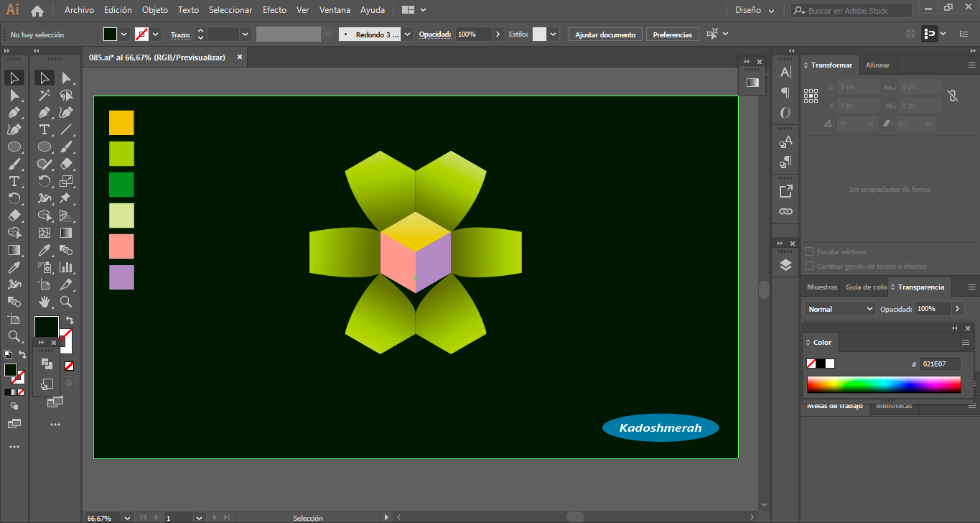Viewport: 980px width, 523px height.
Task: Click the Ajustar documento button
Action: click(605, 34)
